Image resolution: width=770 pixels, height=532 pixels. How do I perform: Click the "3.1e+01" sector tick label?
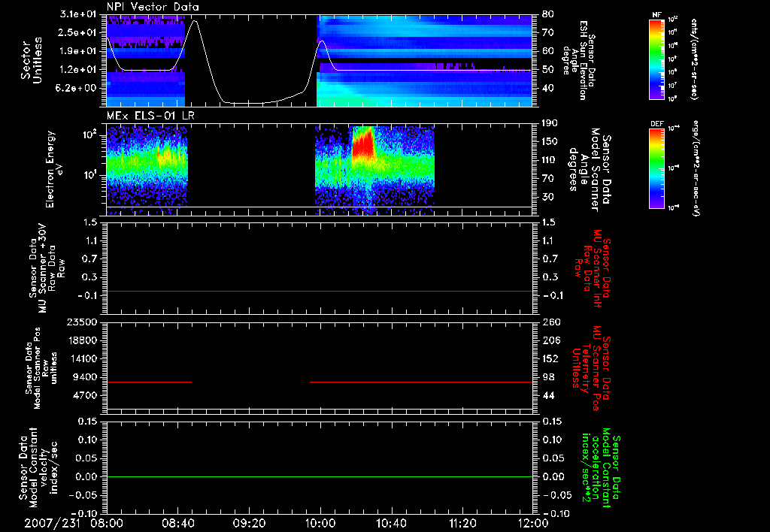pyautogui.click(x=77, y=14)
